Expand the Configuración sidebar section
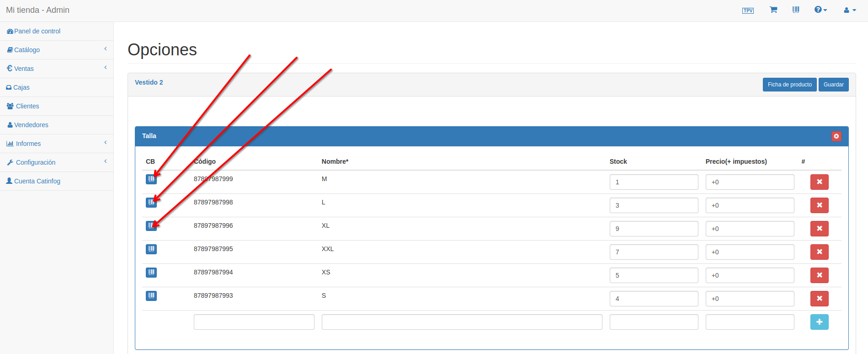Screen dimensions: 868x354 (x=36, y=162)
